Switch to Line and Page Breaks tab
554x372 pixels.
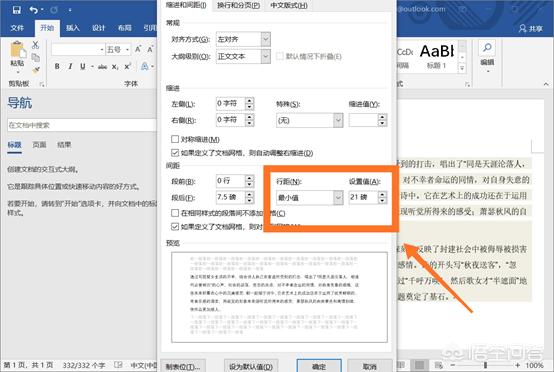(x=238, y=5)
